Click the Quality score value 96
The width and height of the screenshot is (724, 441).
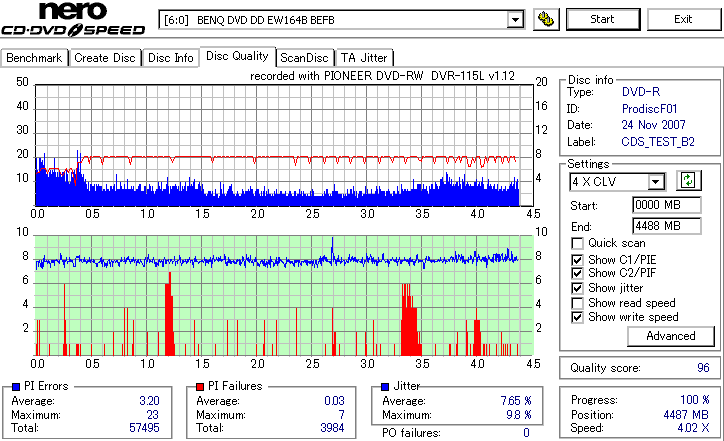pyautogui.click(x=703, y=368)
